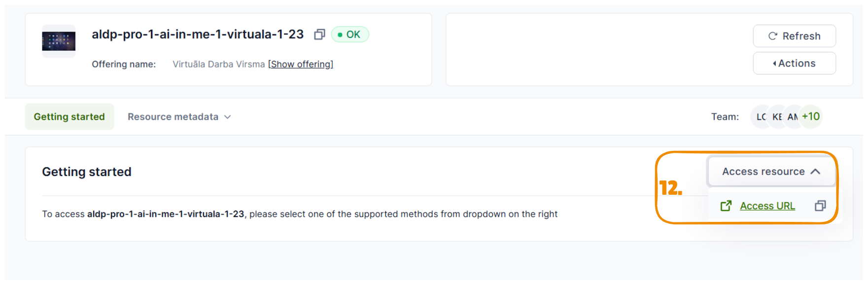Click the green OK status badge
This screenshot has height=285, width=868.
point(350,35)
